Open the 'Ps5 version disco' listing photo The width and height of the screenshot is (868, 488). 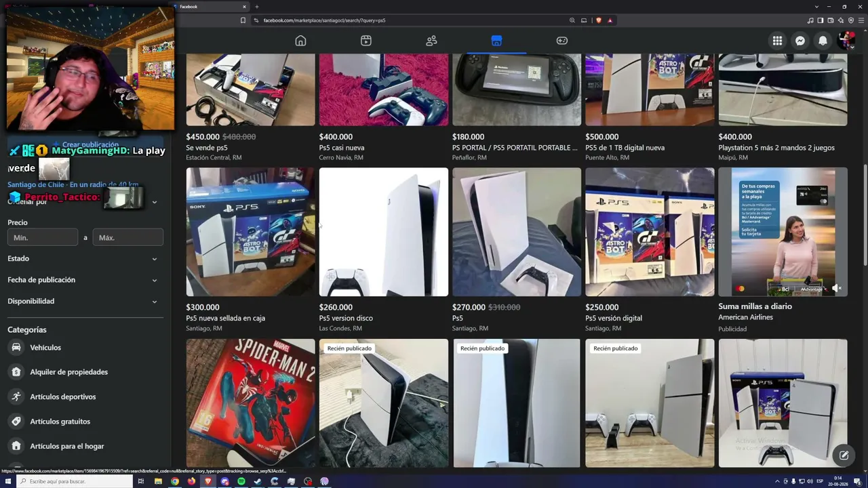(x=384, y=232)
